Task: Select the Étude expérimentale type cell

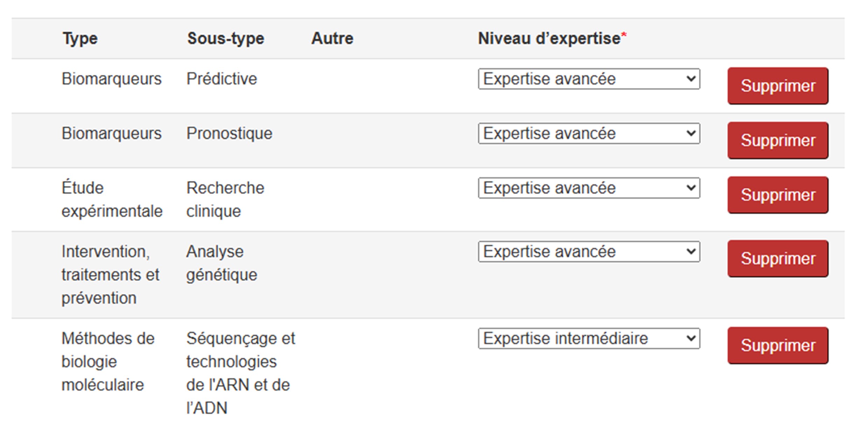Action: 112,199
